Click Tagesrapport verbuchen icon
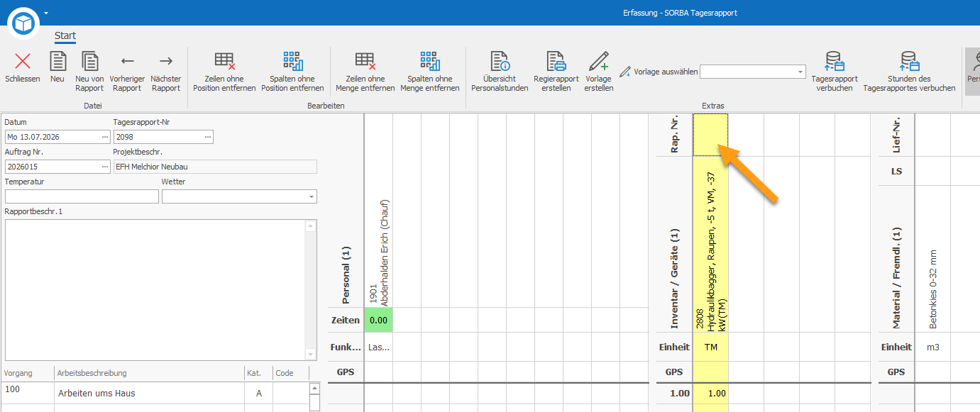 [x=834, y=61]
